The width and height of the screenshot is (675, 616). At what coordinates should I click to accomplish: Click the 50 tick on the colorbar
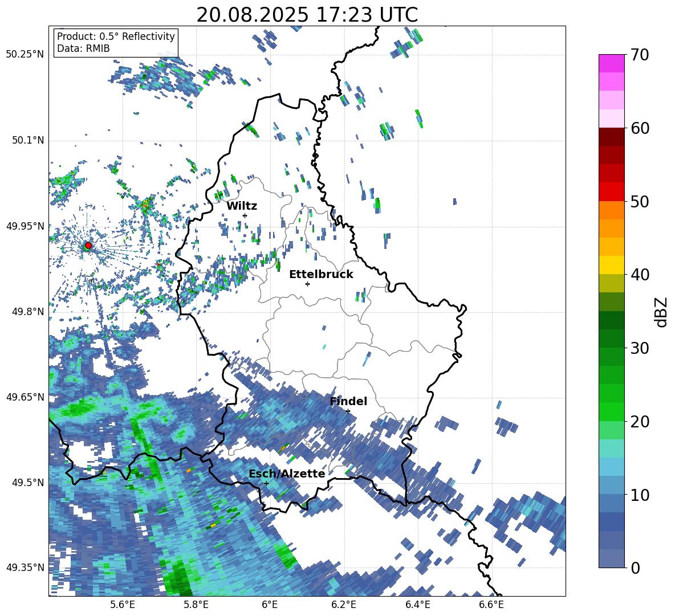(x=639, y=201)
